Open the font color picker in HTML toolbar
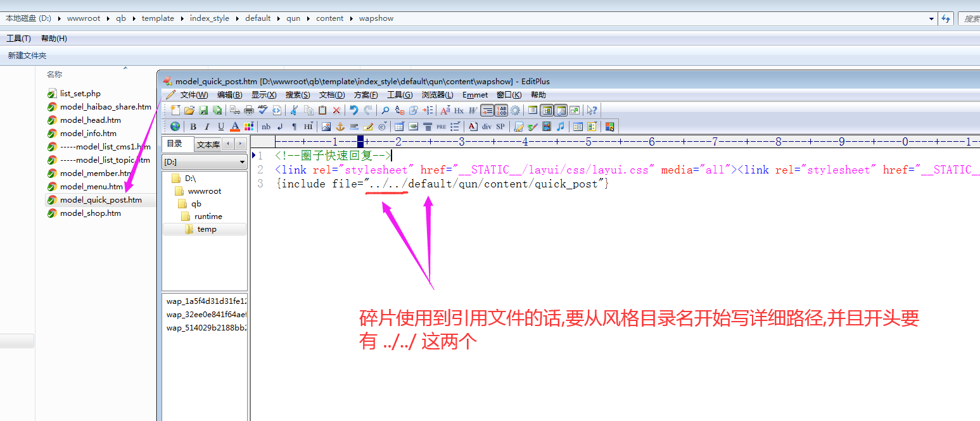This screenshot has width=980, height=421. pyautogui.click(x=235, y=127)
